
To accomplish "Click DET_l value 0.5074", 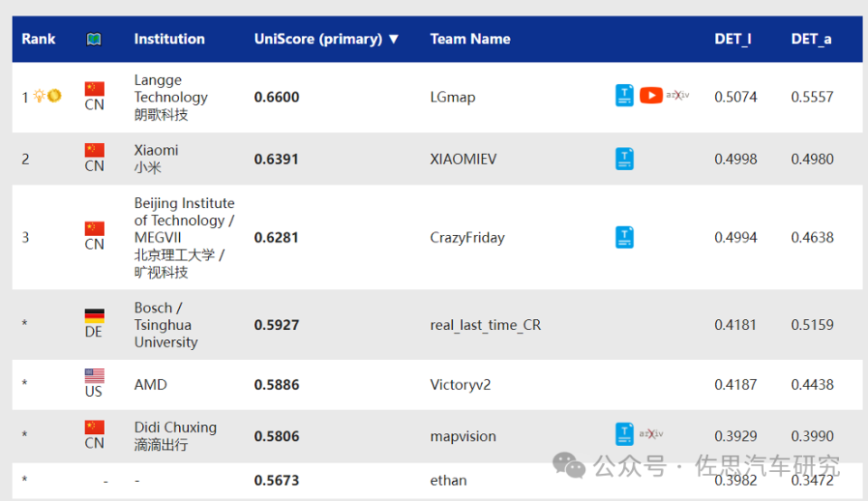I will [x=736, y=97].
